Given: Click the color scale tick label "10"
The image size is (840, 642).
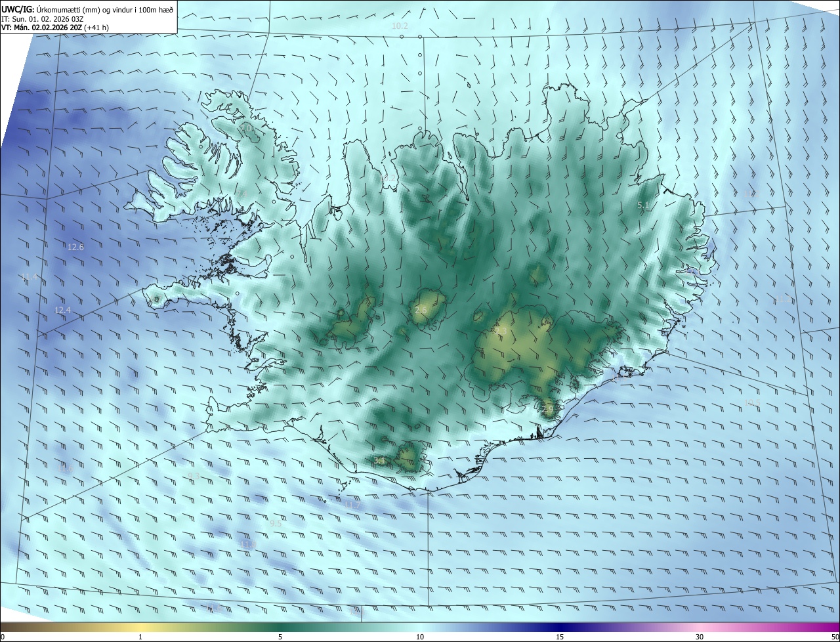Looking at the screenshot, I should 420,637.
